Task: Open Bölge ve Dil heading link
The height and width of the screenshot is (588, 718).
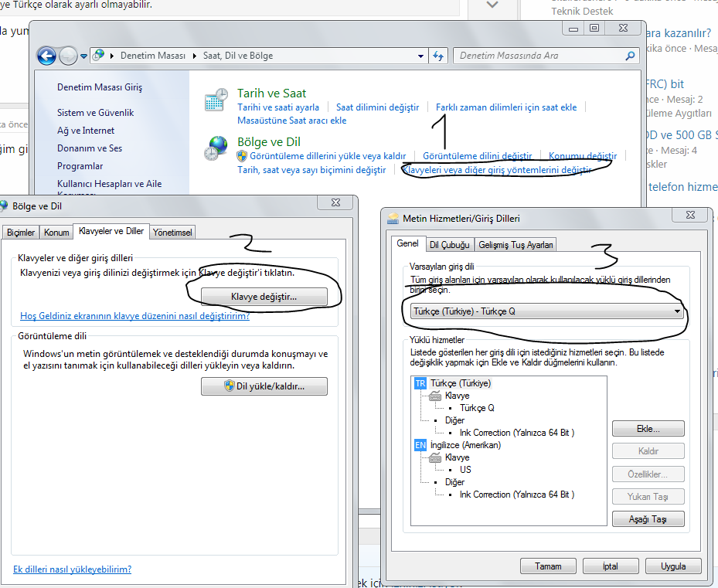Action: point(269,142)
